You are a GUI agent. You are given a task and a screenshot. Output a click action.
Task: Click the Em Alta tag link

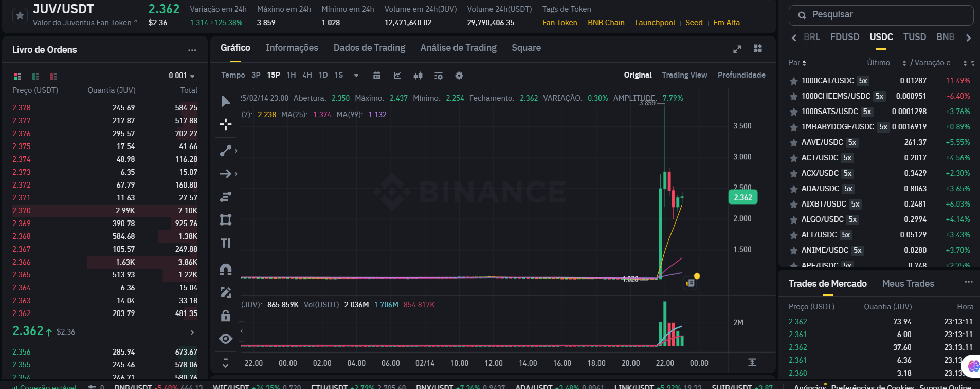727,23
